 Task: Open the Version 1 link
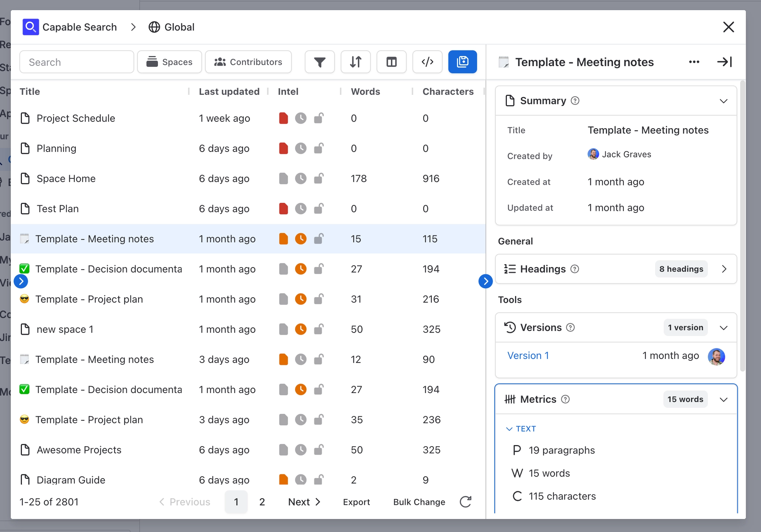pos(528,356)
